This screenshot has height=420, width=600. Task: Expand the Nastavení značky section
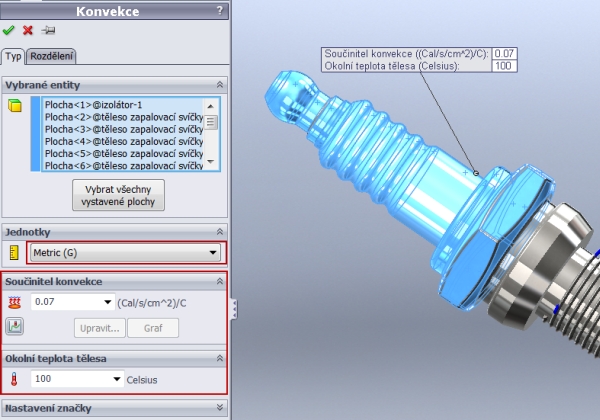[x=220, y=407]
